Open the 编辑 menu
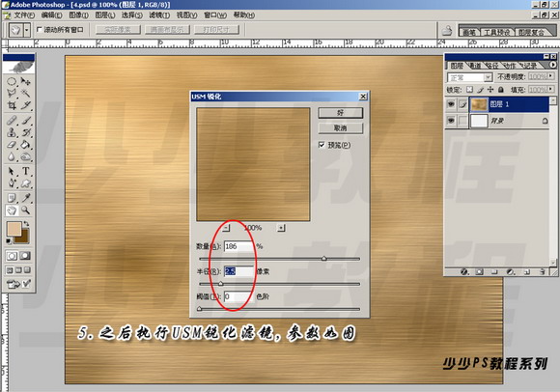The height and width of the screenshot is (392, 560). 51,15
